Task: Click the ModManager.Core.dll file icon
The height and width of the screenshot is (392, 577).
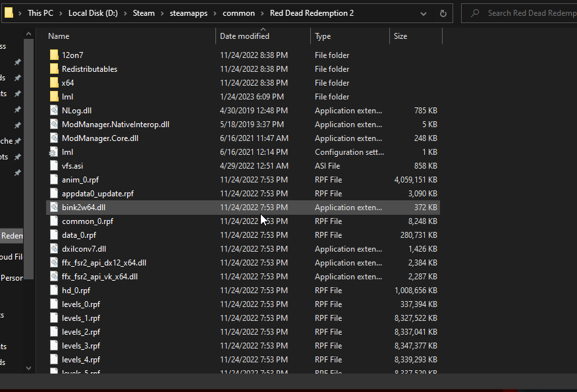Action: [55, 138]
